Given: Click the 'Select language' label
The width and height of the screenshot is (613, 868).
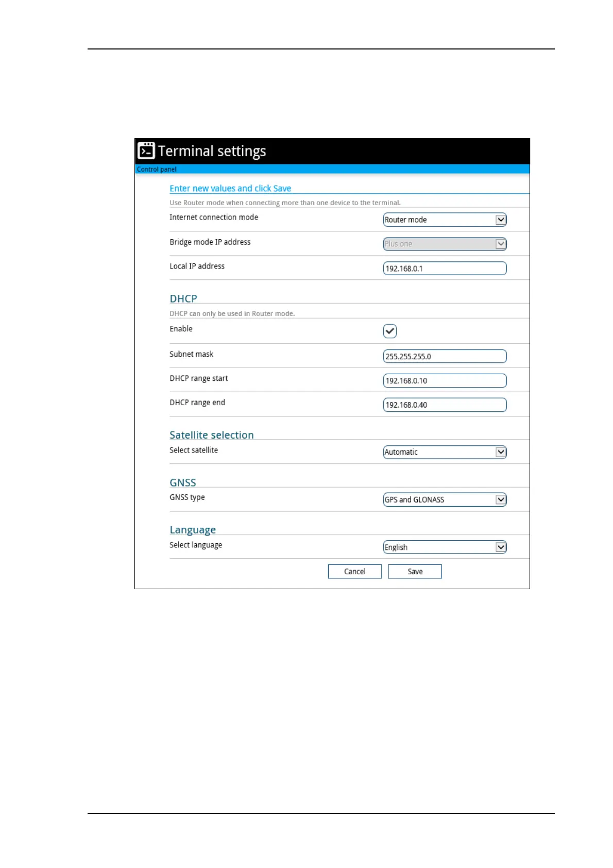Looking at the screenshot, I should click(x=196, y=545).
